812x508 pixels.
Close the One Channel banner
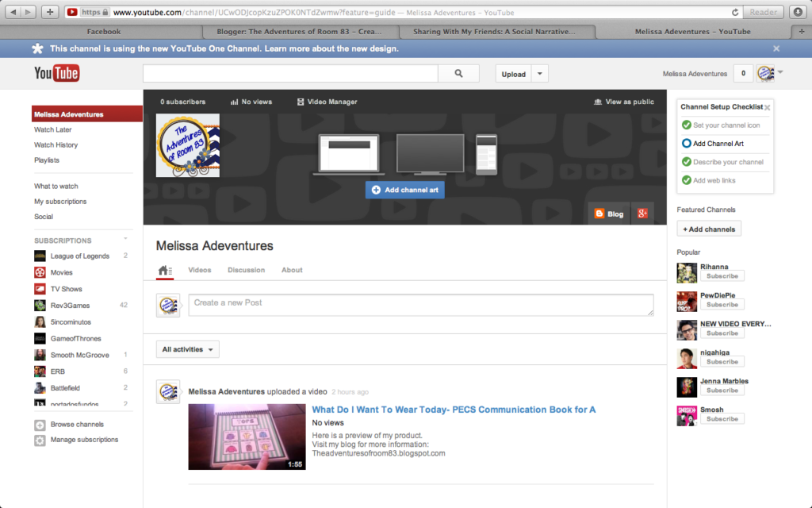click(776, 48)
